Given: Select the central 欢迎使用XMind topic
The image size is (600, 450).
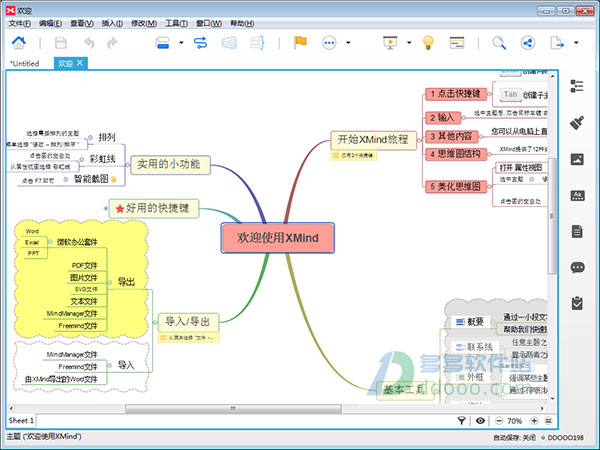Looking at the screenshot, I should coord(277,238).
